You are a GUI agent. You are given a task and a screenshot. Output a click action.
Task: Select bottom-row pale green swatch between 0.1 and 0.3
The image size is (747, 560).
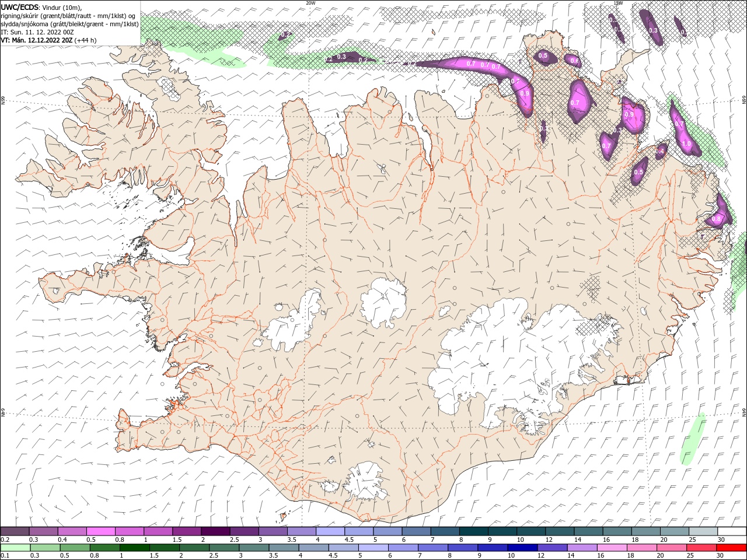coord(16,548)
